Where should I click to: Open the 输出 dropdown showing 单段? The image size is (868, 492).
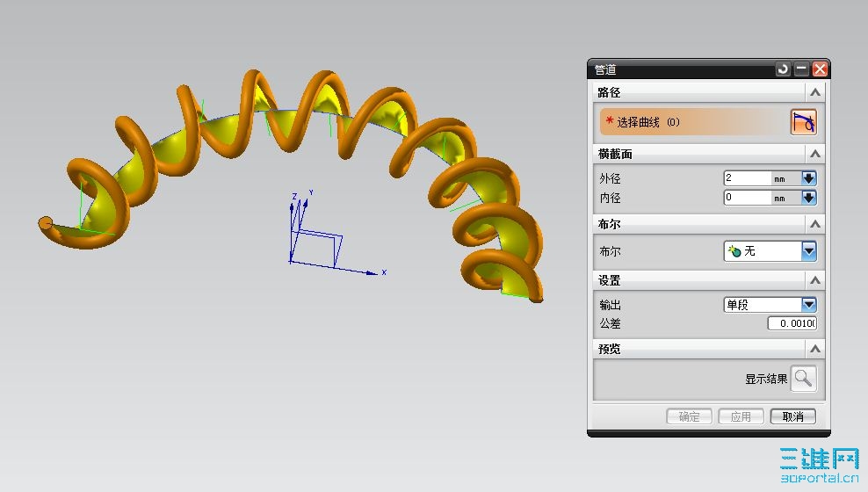770,304
